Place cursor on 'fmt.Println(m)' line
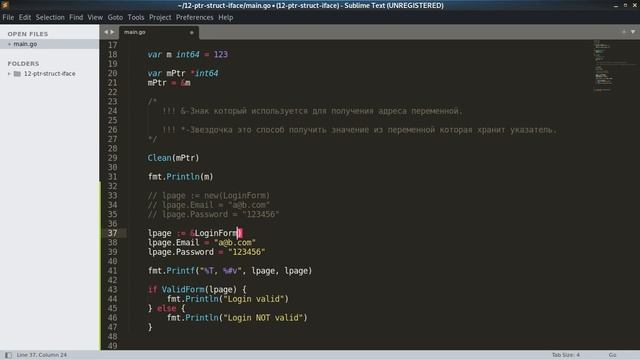 coord(180,177)
